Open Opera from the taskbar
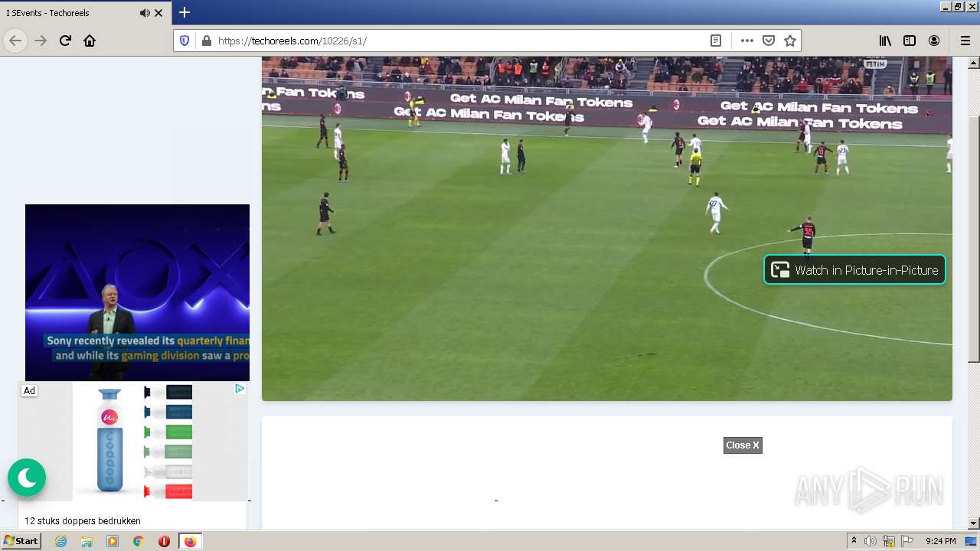980x551 pixels. [164, 541]
